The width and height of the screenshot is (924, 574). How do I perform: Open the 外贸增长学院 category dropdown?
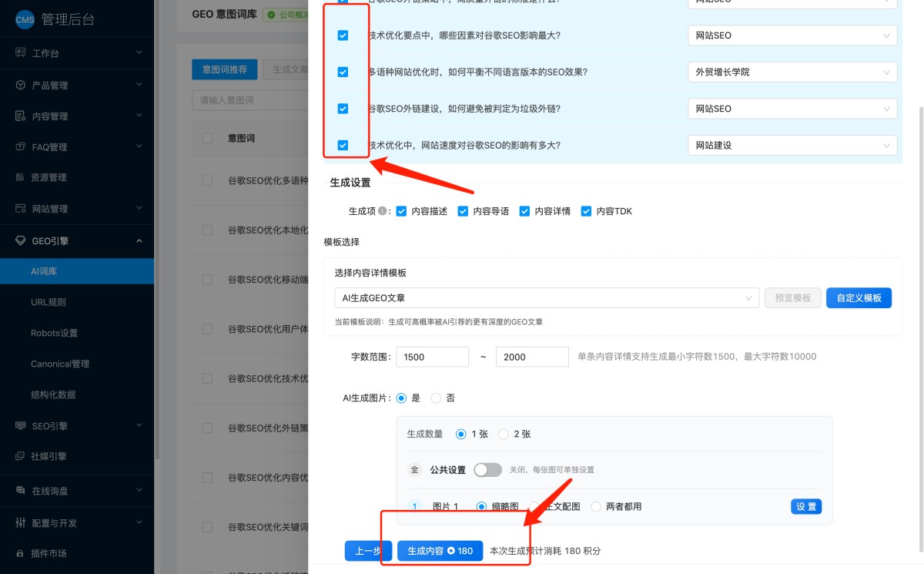click(x=792, y=72)
